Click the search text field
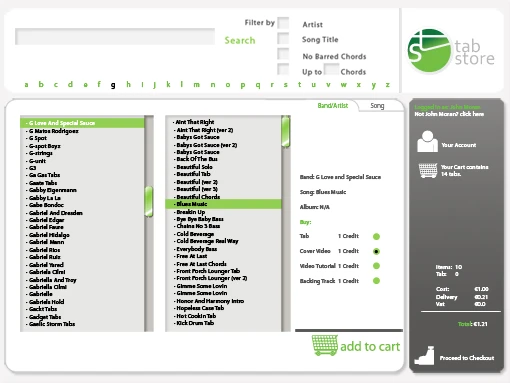This screenshot has width=510, height=383. pyautogui.click(x=115, y=37)
